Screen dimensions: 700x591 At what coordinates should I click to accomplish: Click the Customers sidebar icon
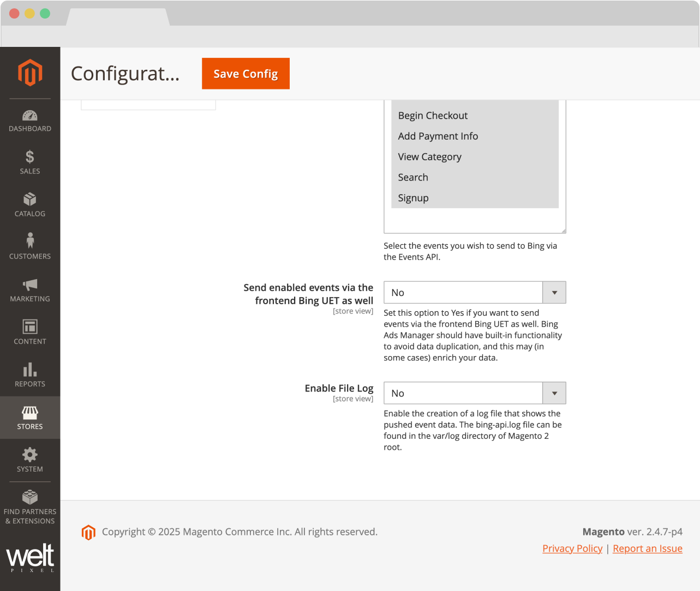(30, 244)
